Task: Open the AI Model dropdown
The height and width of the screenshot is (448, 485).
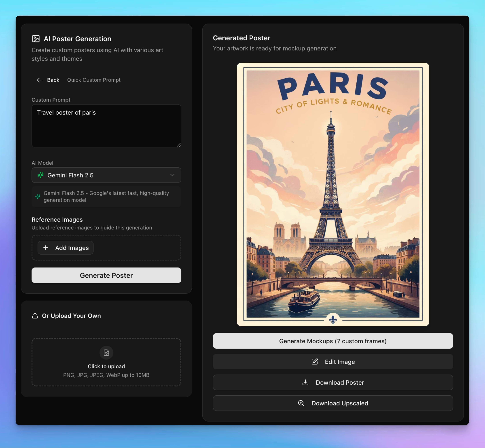Action: pos(106,175)
